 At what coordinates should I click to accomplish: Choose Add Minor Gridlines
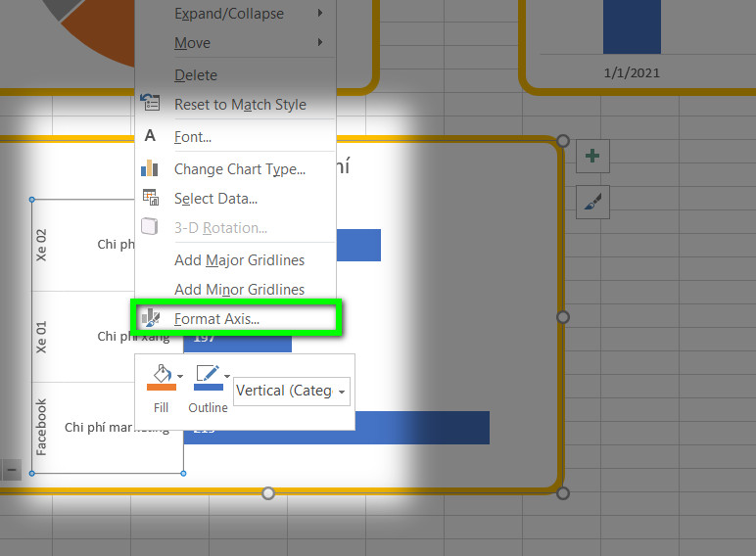239,290
